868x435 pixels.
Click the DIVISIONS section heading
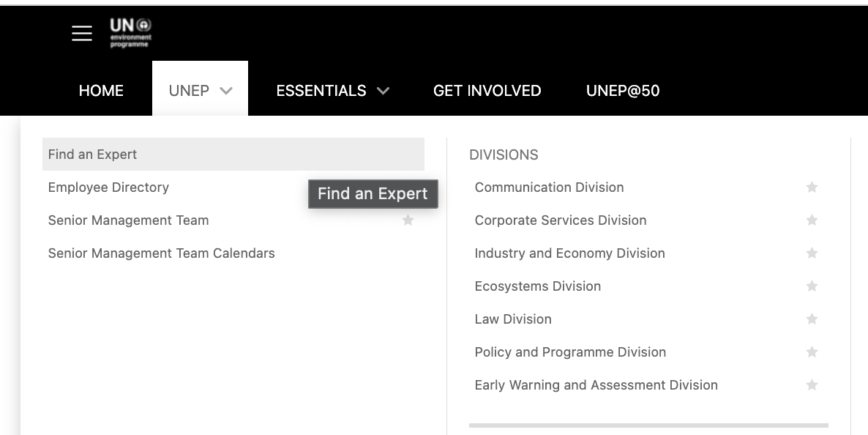point(504,155)
